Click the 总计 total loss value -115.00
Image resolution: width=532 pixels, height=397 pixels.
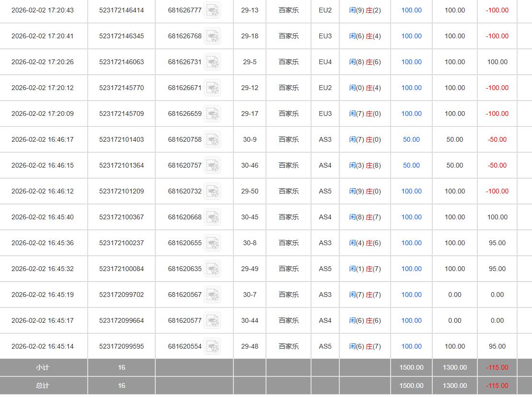497,386
